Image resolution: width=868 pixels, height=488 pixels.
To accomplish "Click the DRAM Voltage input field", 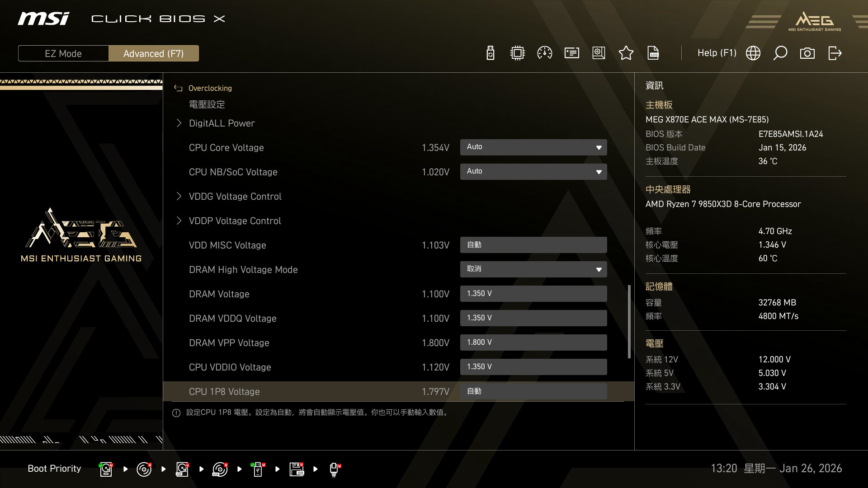I will coord(533,294).
